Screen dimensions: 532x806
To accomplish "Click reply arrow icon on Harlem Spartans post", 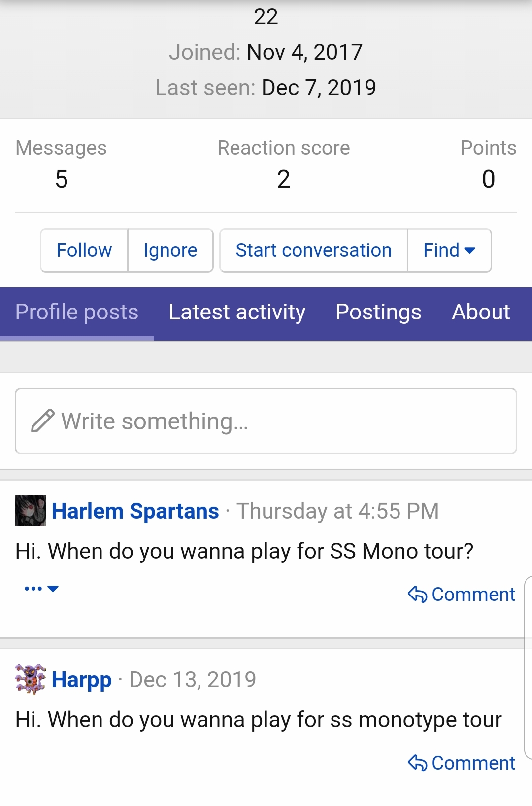I will 417,595.
